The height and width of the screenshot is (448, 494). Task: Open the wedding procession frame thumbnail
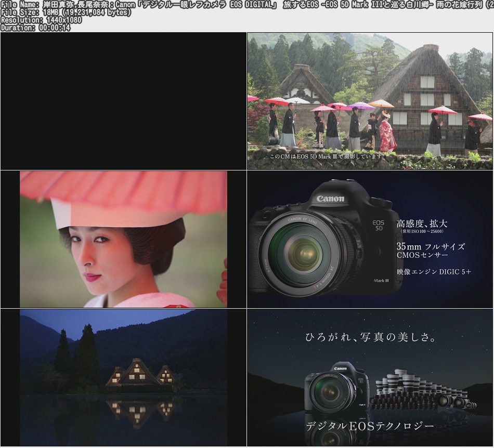click(370, 101)
